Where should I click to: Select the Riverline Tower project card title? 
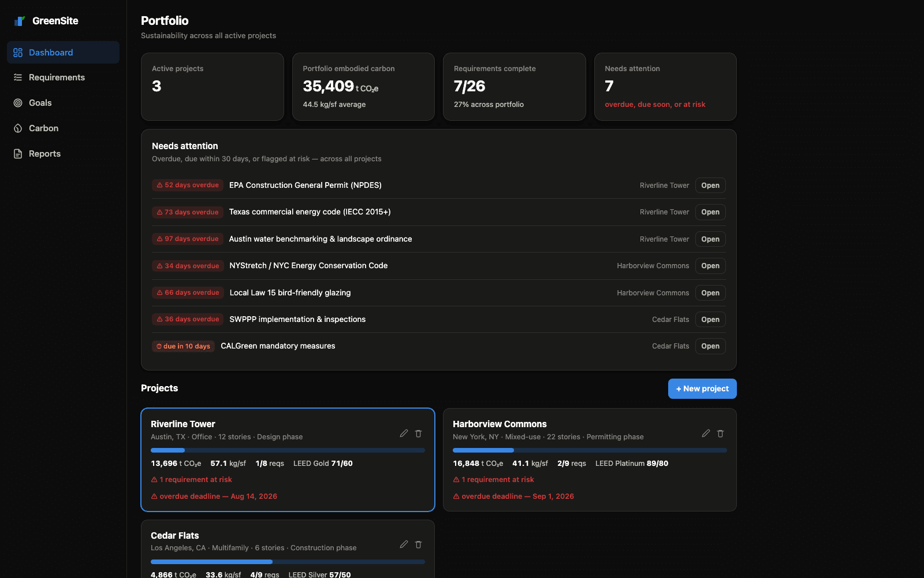[x=183, y=424]
